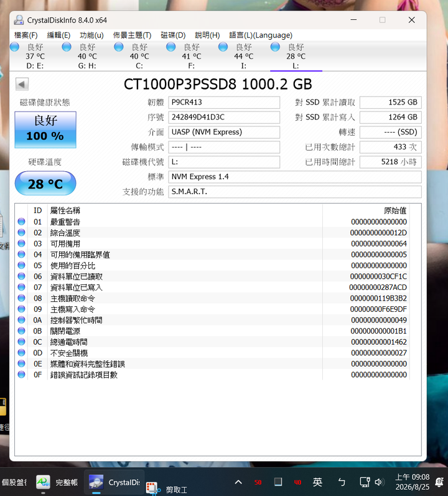448x496 pixels.
Task: Click the standard field NVM Express 1.4
Action: tap(295, 177)
